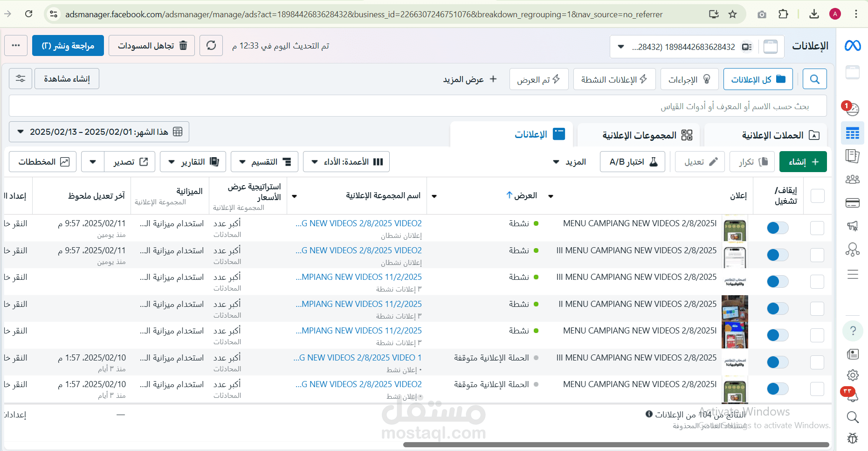Tick the select-all checkbox in the table header
Screen dimensions: 868x451
[x=817, y=196]
